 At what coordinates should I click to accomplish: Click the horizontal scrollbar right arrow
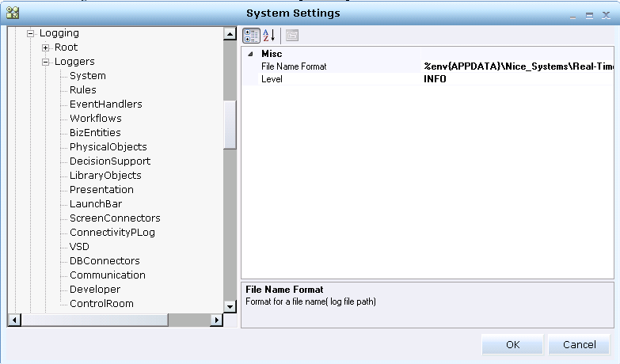tap(217, 320)
